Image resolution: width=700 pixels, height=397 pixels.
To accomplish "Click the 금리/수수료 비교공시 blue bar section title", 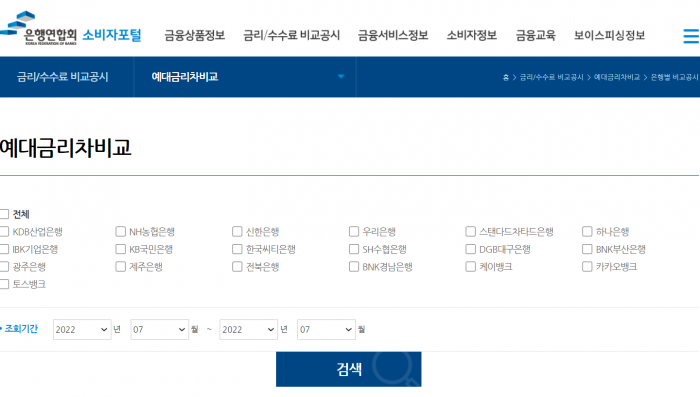I will pos(62,77).
